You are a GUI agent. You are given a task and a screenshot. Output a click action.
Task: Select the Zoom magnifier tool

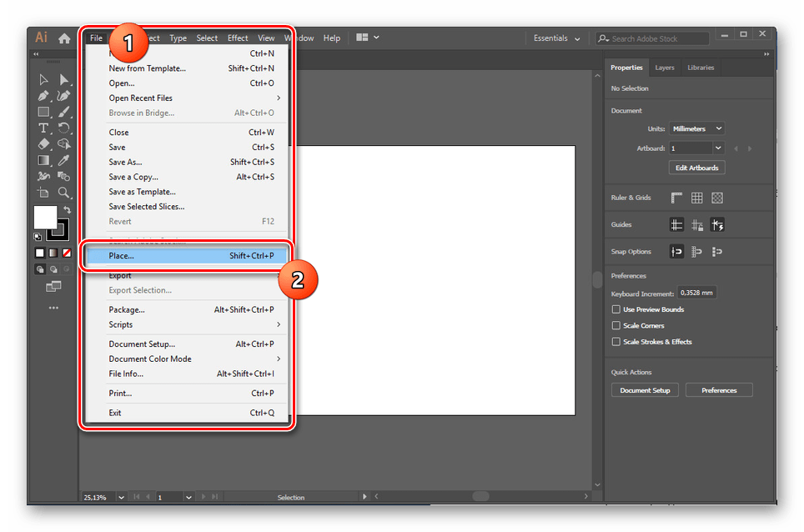click(x=63, y=193)
